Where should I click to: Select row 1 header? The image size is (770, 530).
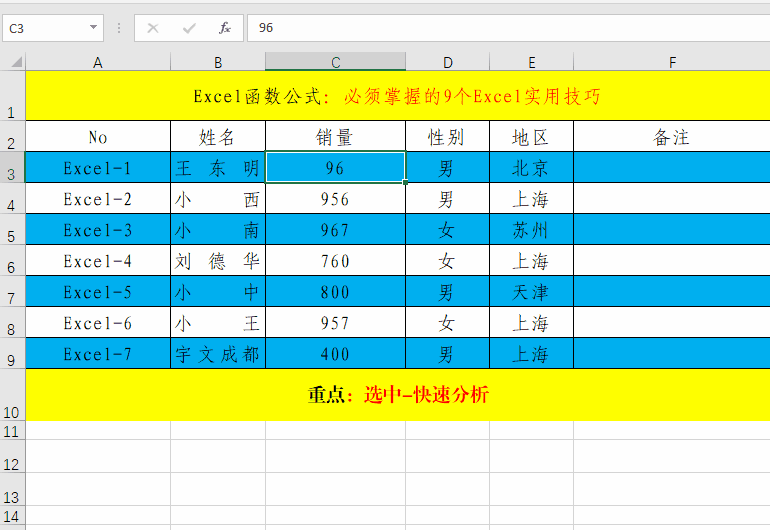tap(12, 96)
